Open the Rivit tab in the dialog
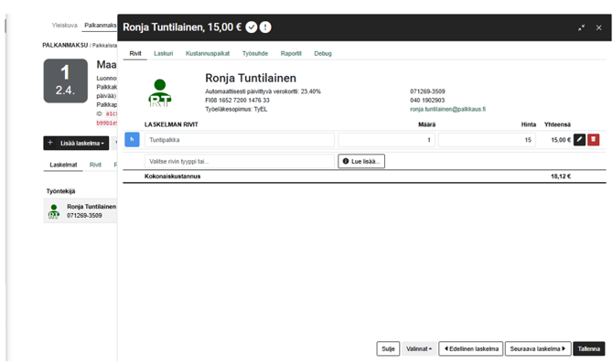The width and height of the screenshot is (613, 364). pos(135,54)
